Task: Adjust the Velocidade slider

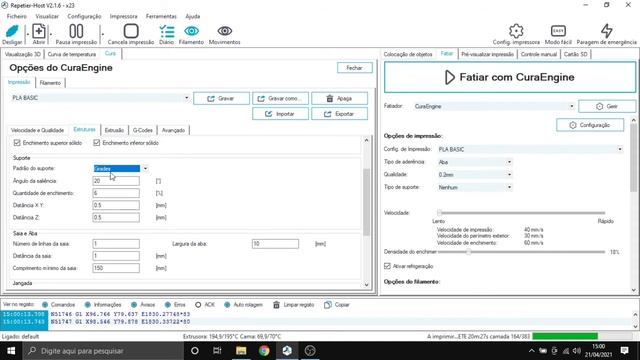Action: coord(440,213)
